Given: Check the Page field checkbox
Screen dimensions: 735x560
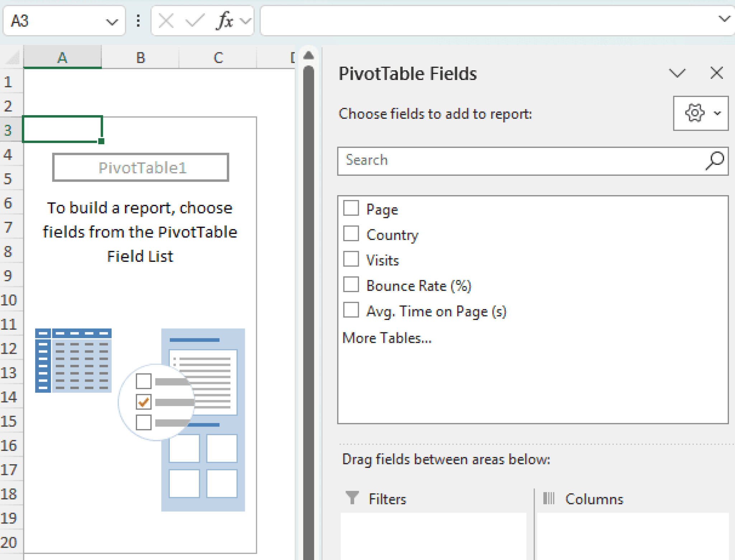Looking at the screenshot, I should (x=351, y=207).
